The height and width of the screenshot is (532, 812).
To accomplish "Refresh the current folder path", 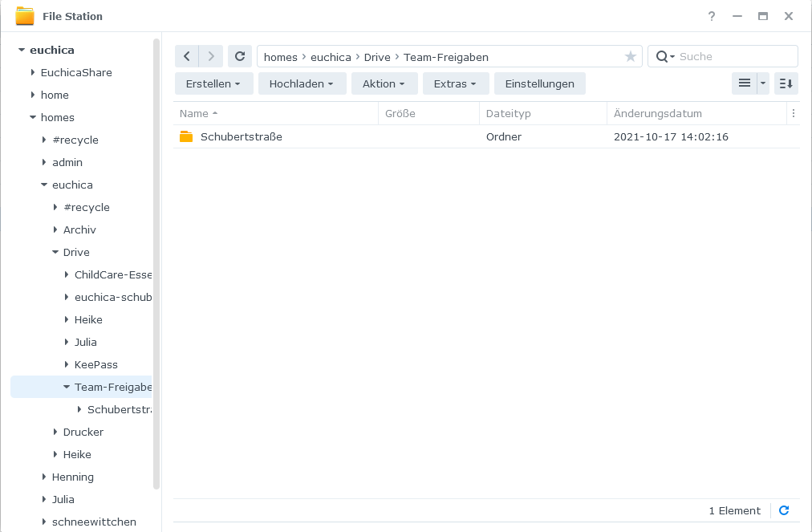I will click(240, 56).
